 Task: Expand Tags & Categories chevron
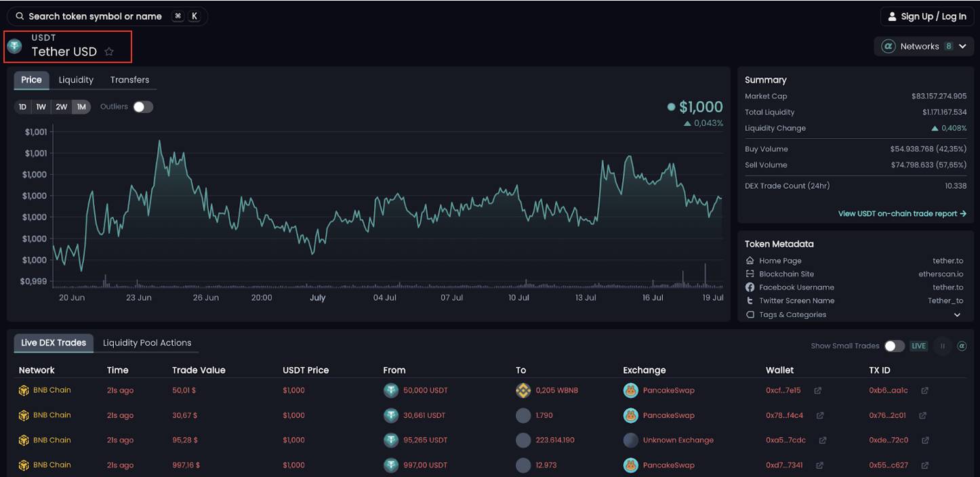pyautogui.click(x=958, y=315)
